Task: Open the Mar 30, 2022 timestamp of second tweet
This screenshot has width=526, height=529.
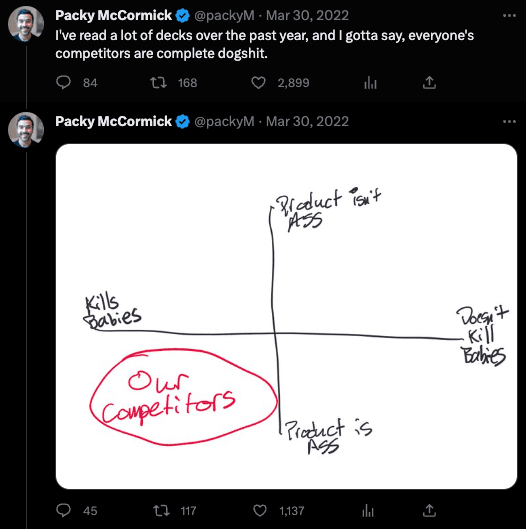Action: (307, 121)
